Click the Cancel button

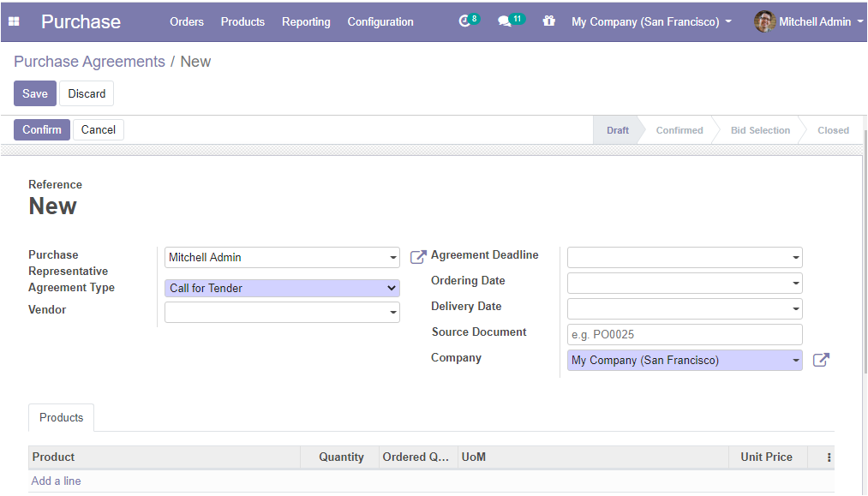pos(98,129)
